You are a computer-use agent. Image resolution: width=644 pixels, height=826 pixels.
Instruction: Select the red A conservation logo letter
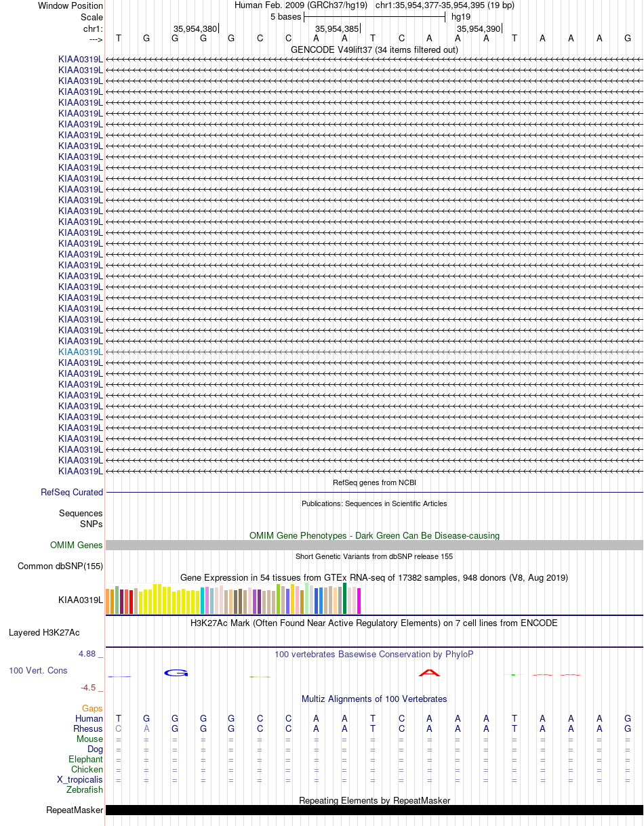pyautogui.click(x=429, y=672)
